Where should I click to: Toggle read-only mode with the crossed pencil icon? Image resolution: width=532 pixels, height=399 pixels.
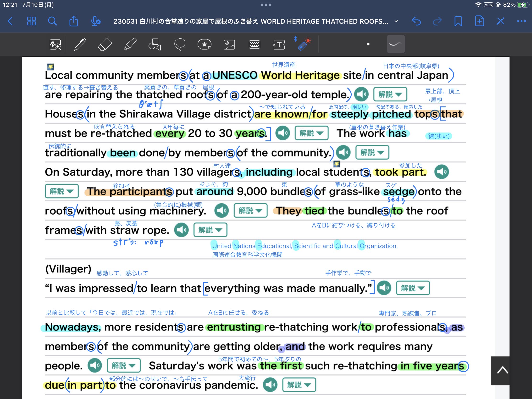pos(500,21)
